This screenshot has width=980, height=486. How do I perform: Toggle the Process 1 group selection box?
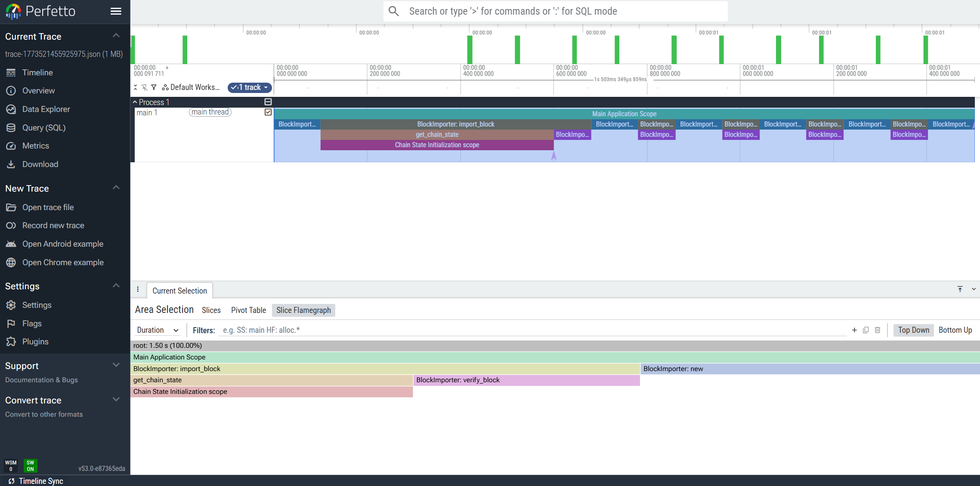pyautogui.click(x=268, y=102)
